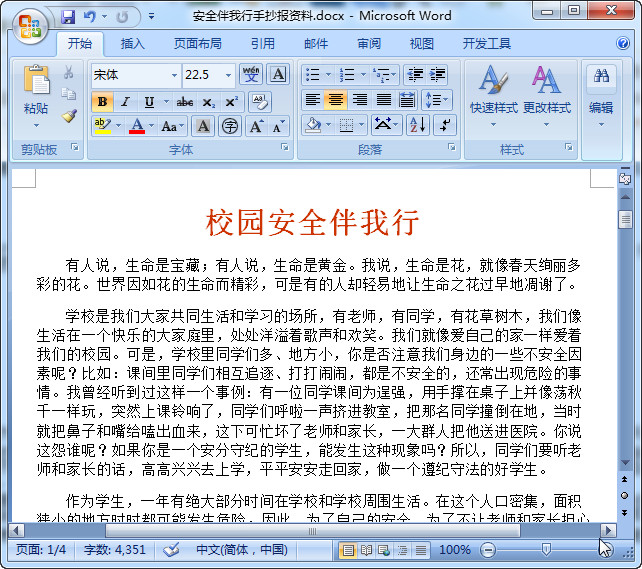
Task: Open Word help question mark
Action: [622, 43]
